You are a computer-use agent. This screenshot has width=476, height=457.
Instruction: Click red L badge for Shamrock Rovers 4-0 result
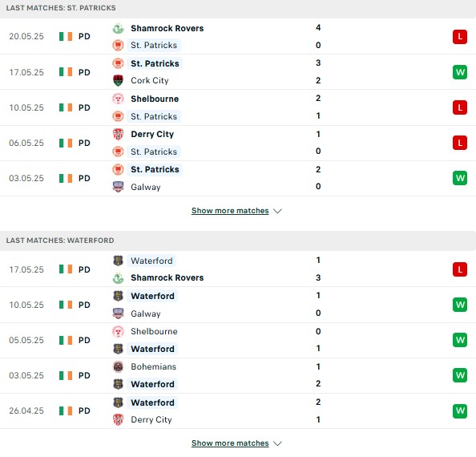pos(460,37)
